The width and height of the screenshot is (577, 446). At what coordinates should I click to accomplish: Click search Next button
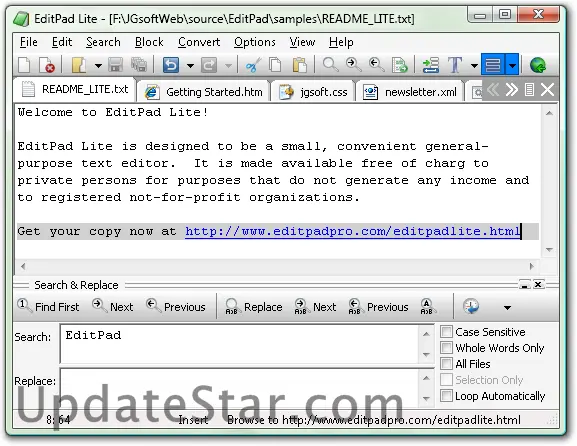[x=113, y=307]
